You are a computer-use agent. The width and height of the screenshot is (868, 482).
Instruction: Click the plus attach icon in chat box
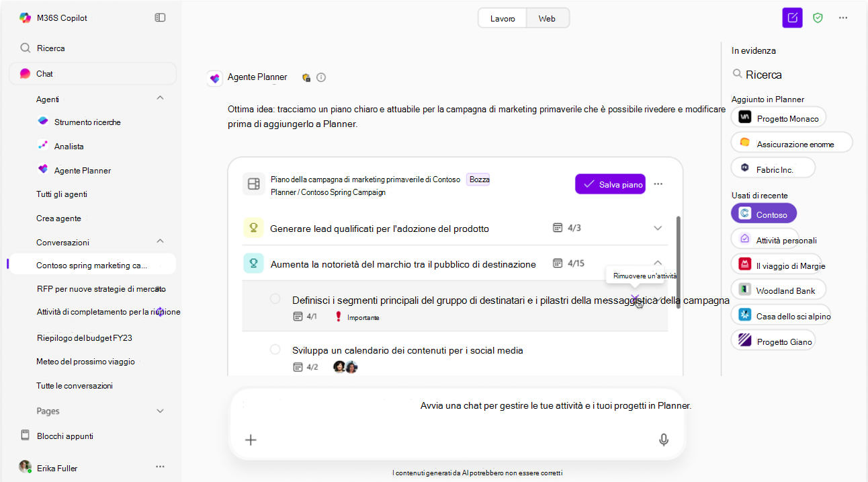click(251, 440)
